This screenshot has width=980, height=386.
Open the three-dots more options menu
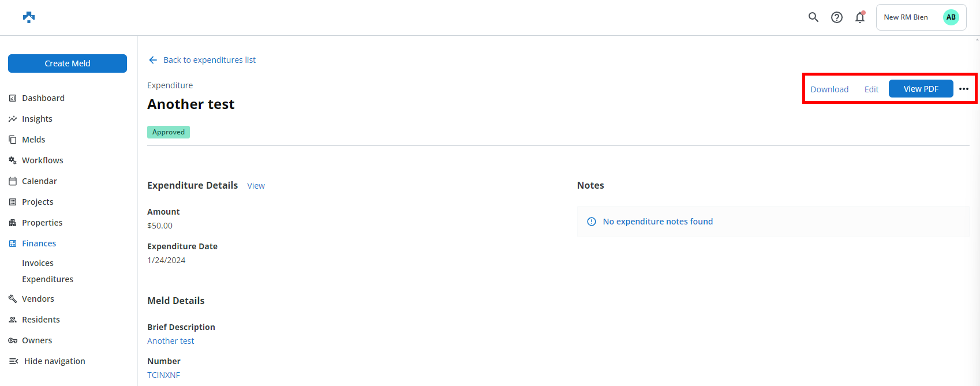tap(963, 89)
